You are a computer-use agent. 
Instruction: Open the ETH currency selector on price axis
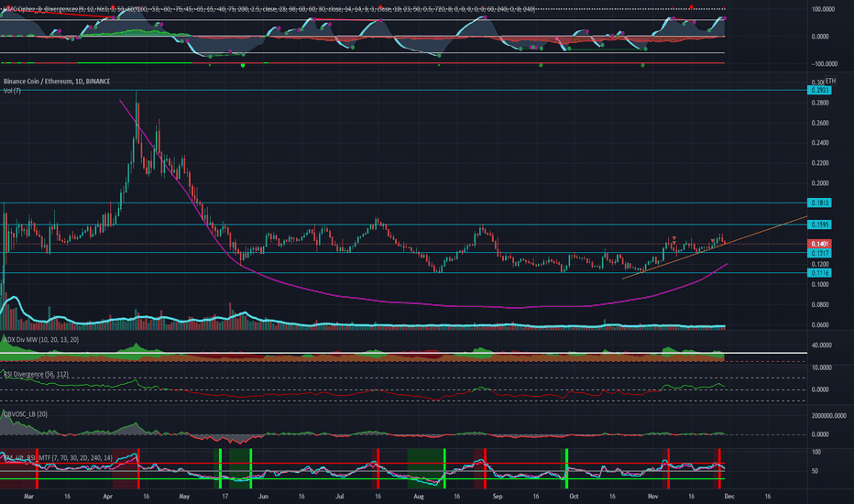[x=830, y=82]
